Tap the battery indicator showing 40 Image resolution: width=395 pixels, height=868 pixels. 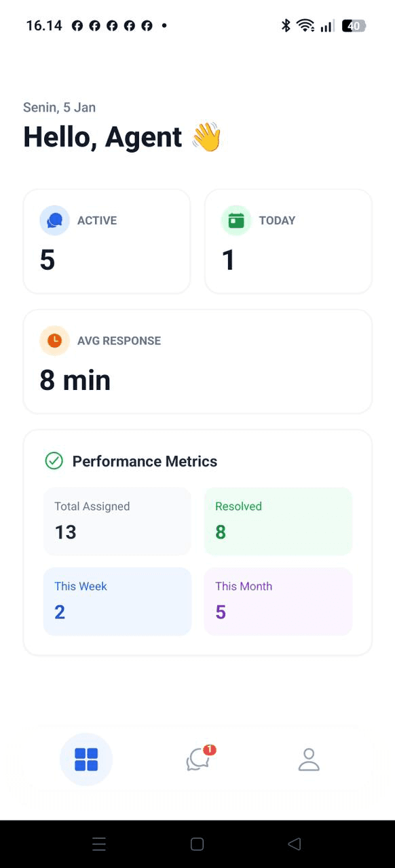[x=354, y=25]
